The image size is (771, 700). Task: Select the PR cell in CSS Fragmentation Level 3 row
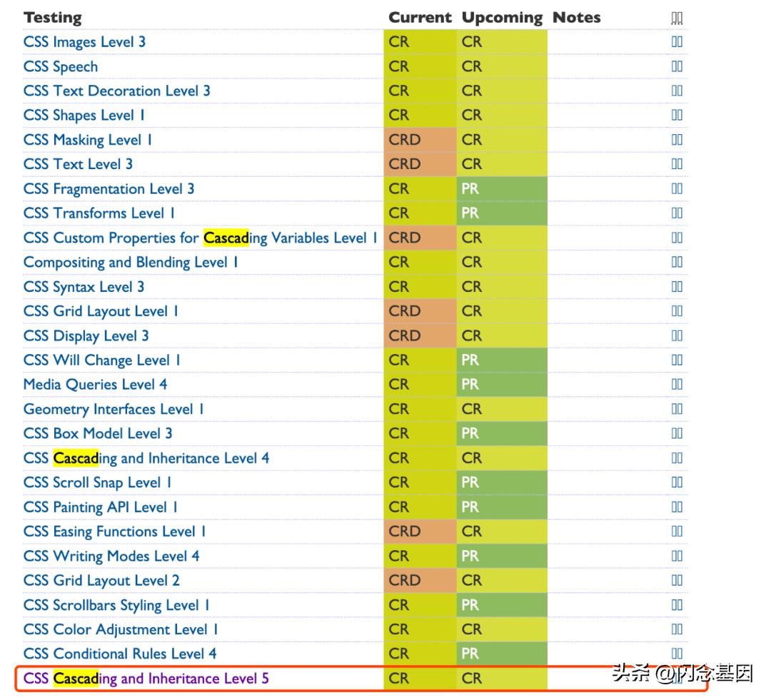pyautogui.click(x=502, y=189)
